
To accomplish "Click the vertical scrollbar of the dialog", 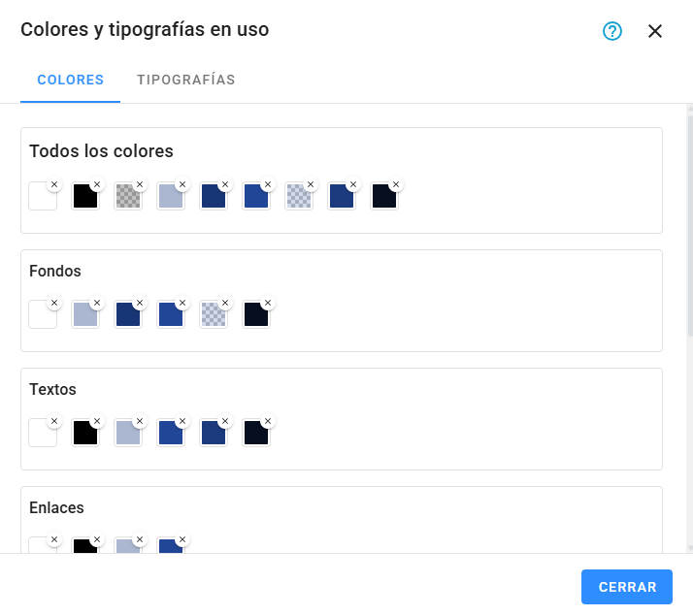I will (689, 223).
